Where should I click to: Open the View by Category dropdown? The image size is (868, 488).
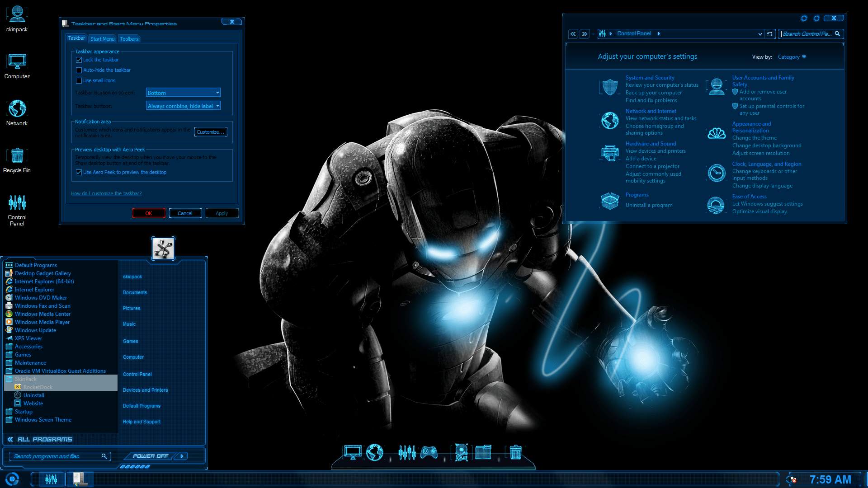click(792, 57)
